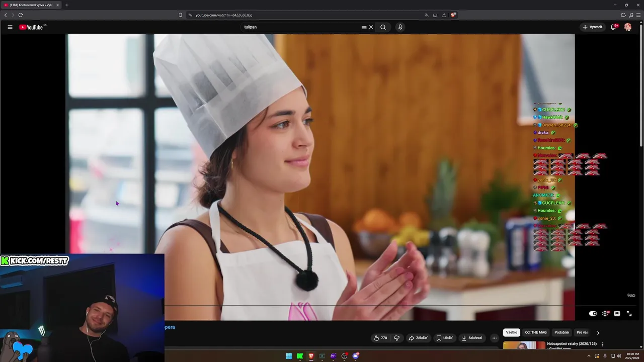Image resolution: width=644 pixels, height=362 pixels.
Task: Open a new browser tab
Action: (x=66, y=5)
